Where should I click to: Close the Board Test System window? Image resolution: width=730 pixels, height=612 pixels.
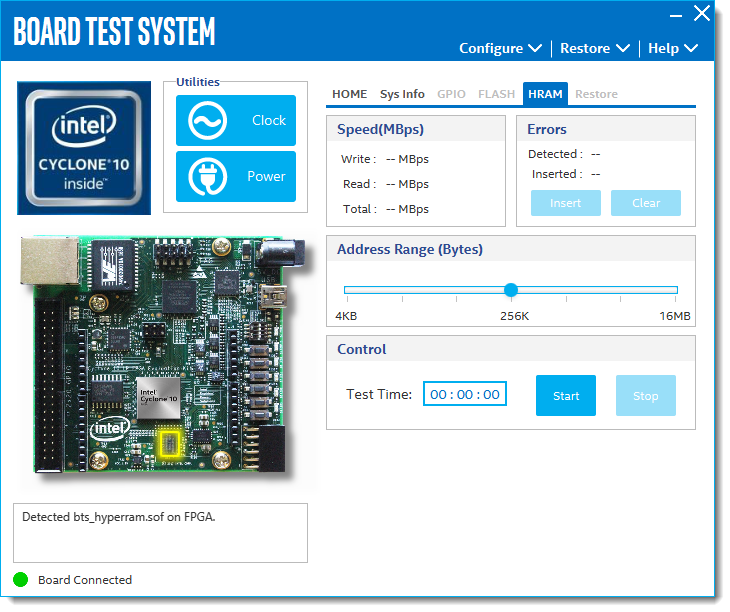(701, 14)
